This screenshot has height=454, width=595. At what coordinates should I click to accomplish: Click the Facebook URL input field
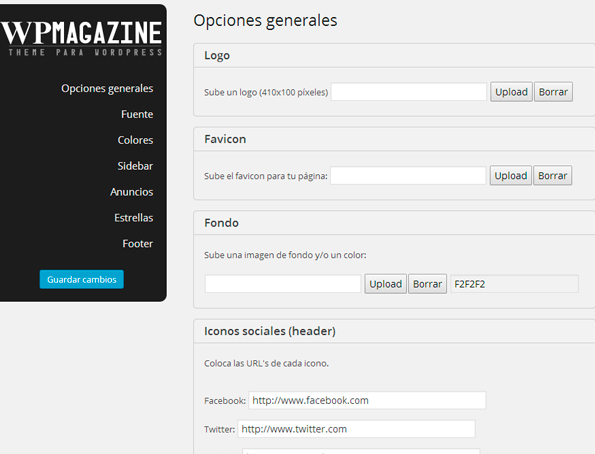click(367, 400)
